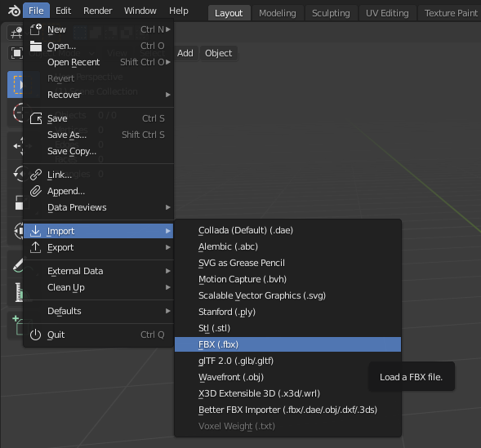Switch to the Texture Paint workspace tab
The width and height of the screenshot is (481, 448).
click(x=450, y=13)
